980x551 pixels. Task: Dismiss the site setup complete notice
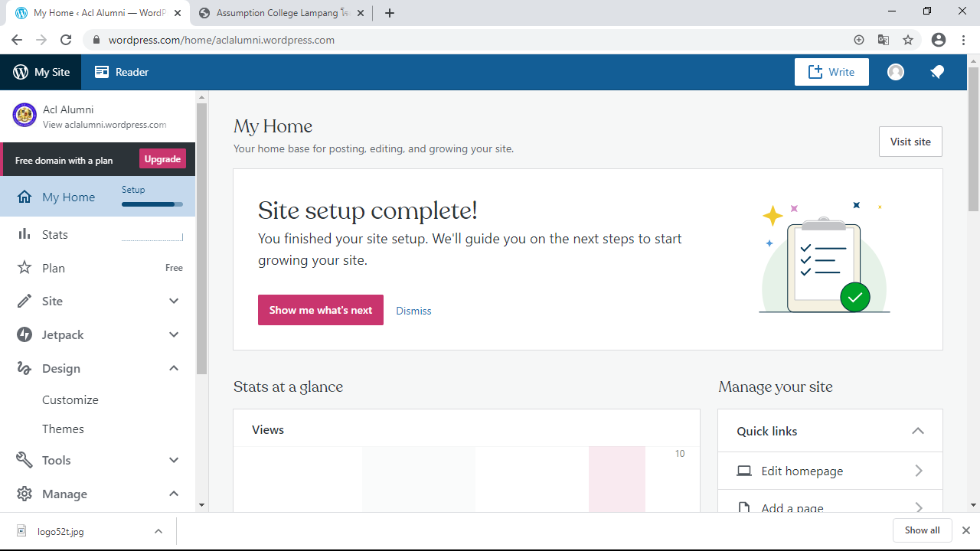pos(413,311)
